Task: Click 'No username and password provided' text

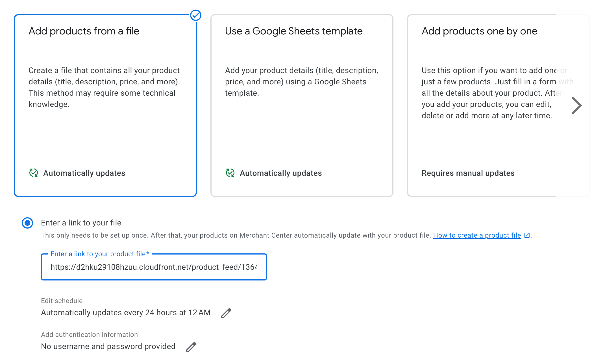Action: tap(108, 347)
